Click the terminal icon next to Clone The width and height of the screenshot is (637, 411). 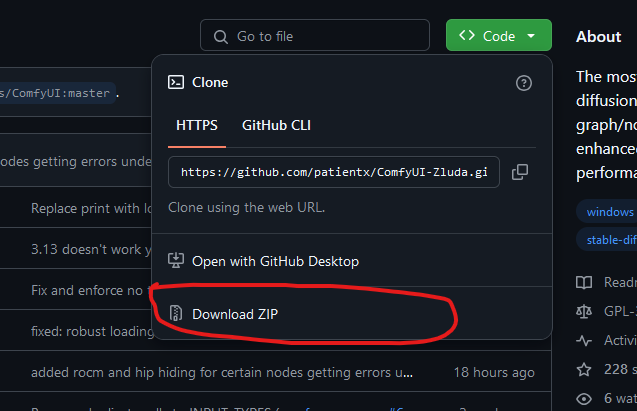tap(176, 82)
